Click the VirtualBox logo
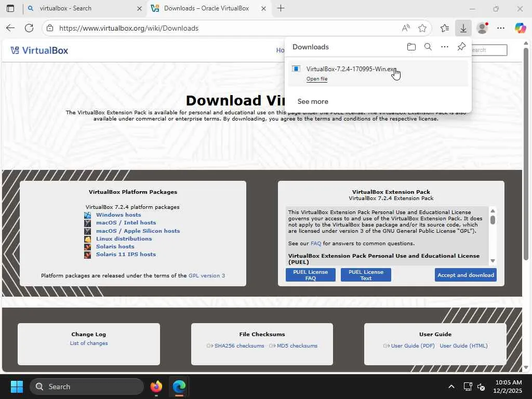Image resolution: width=532 pixels, height=399 pixels. [x=39, y=50]
